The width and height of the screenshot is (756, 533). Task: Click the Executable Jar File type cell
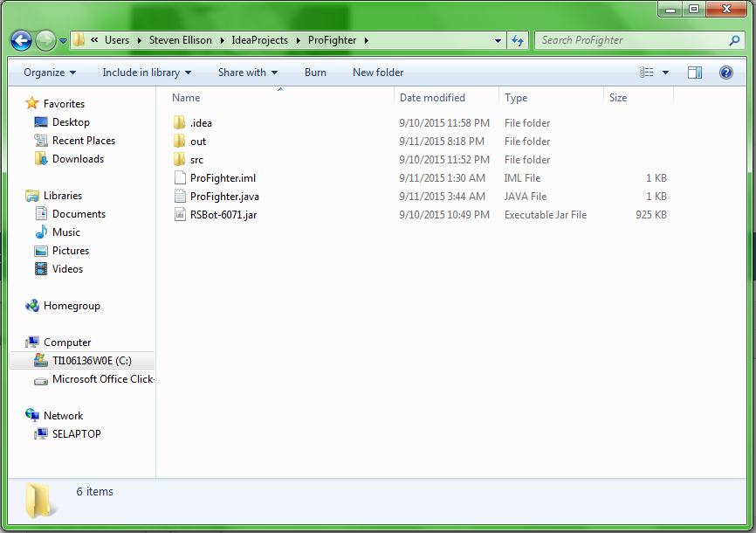(x=546, y=215)
